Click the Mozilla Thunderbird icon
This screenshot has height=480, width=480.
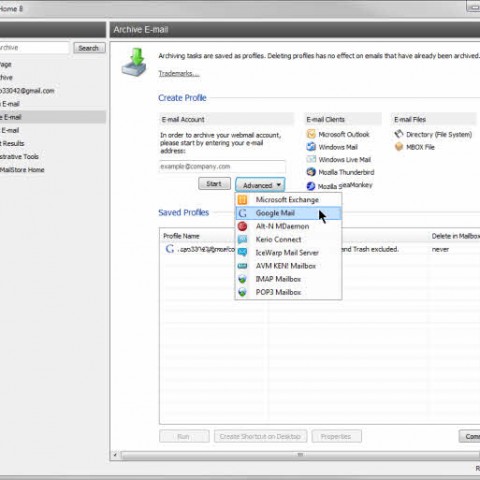pos(311,172)
